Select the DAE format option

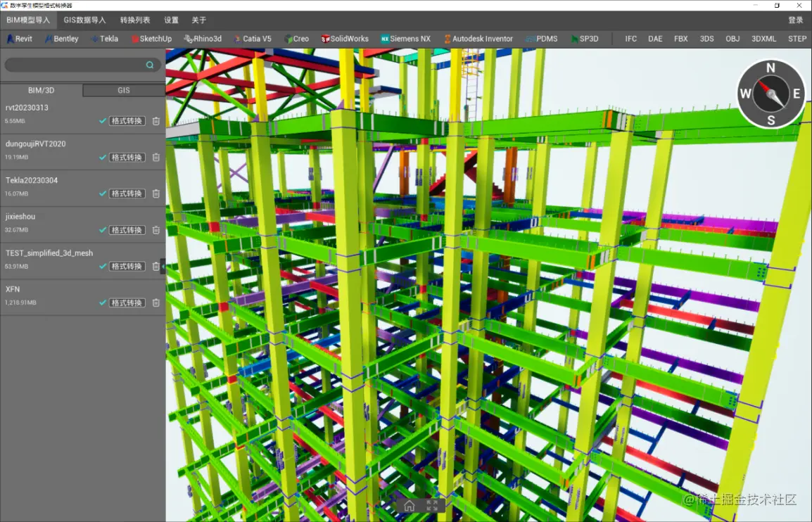pos(655,39)
